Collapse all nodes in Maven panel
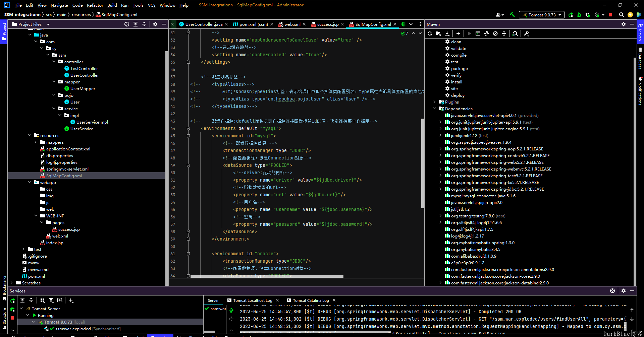Viewport: 644px width, 337px height. (x=504, y=33)
